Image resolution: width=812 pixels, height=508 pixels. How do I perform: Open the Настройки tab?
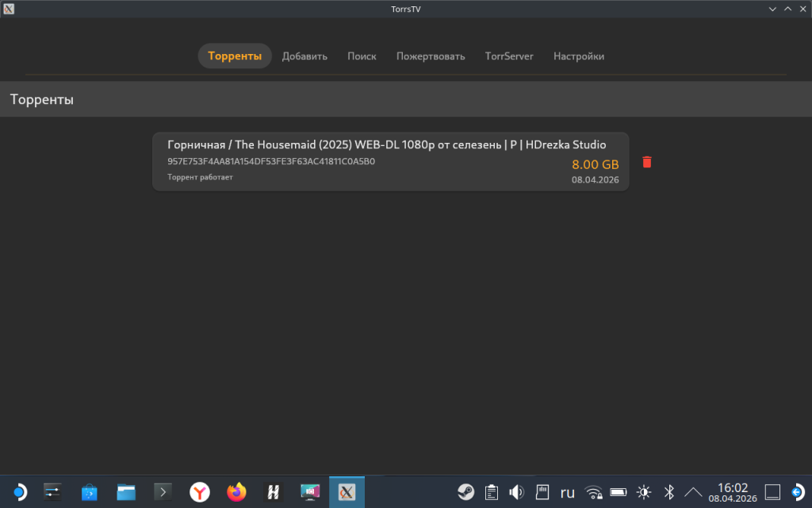point(579,56)
